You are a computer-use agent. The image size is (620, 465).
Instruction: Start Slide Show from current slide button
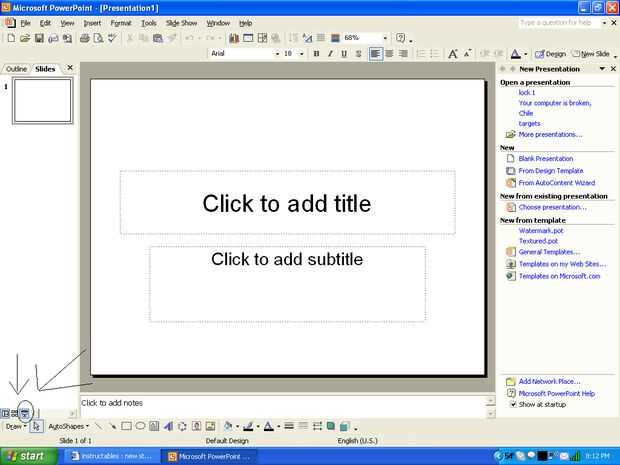pos(25,414)
